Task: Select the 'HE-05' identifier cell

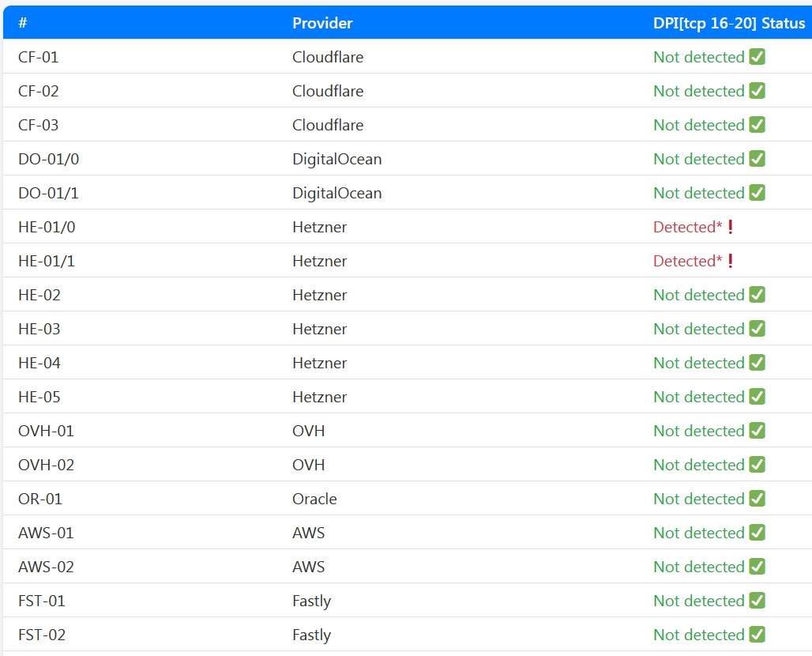Action: click(39, 397)
